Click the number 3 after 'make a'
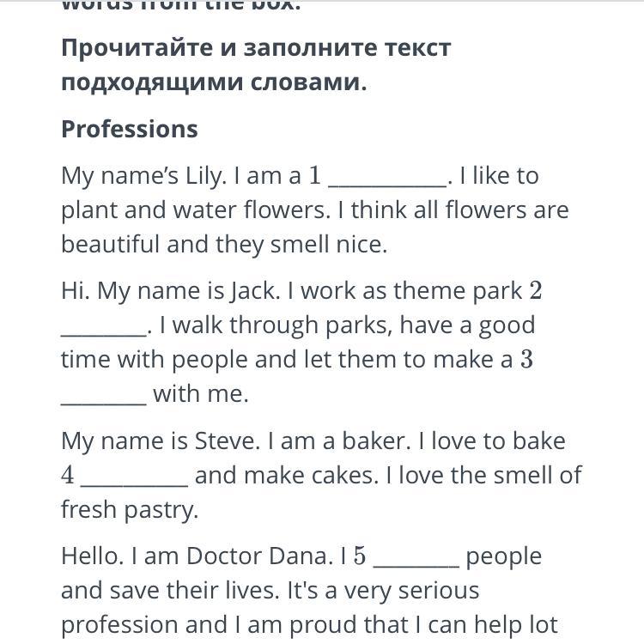644x644 pixels. pos(527,360)
